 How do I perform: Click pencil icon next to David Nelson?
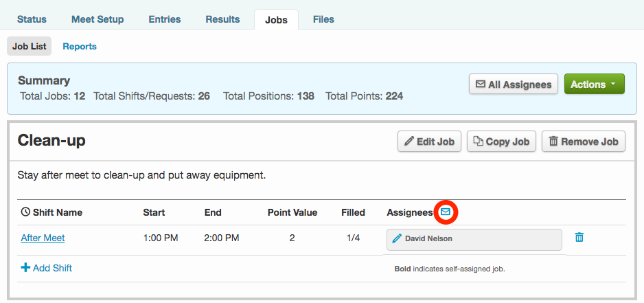click(397, 239)
